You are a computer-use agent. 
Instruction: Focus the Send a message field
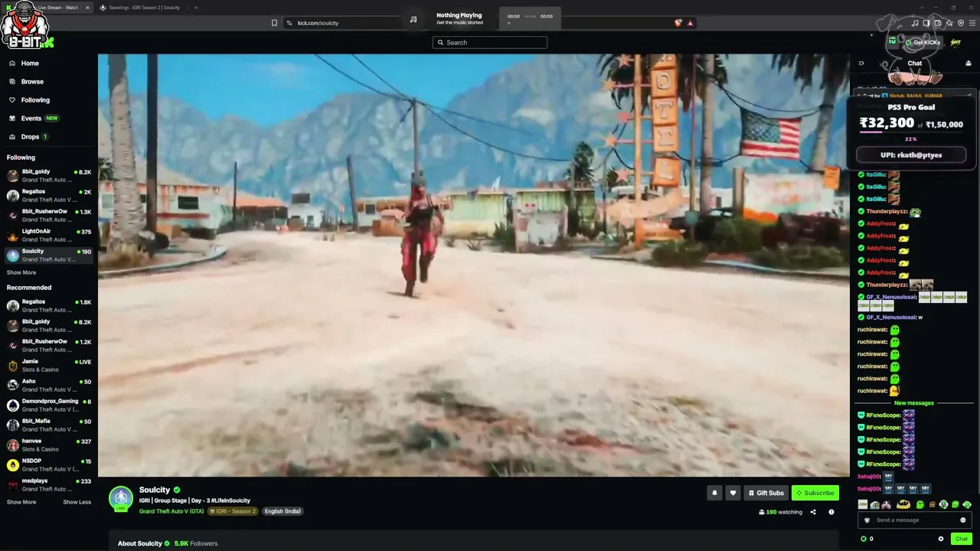(x=915, y=520)
